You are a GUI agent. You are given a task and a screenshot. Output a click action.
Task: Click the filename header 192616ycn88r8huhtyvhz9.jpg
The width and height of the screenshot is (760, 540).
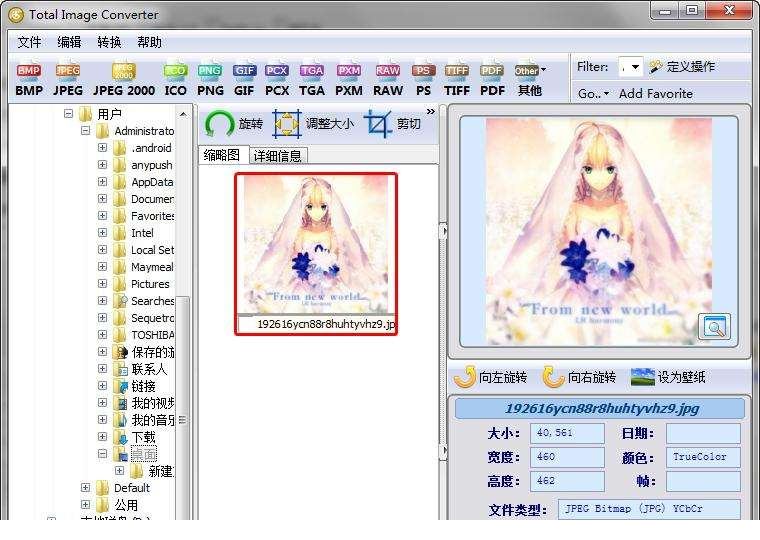pyautogui.click(x=600, y=408)
